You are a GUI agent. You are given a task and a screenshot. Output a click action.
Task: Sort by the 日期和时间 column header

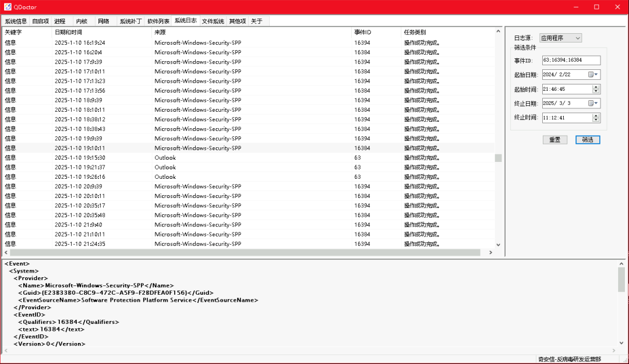point(102,32)
